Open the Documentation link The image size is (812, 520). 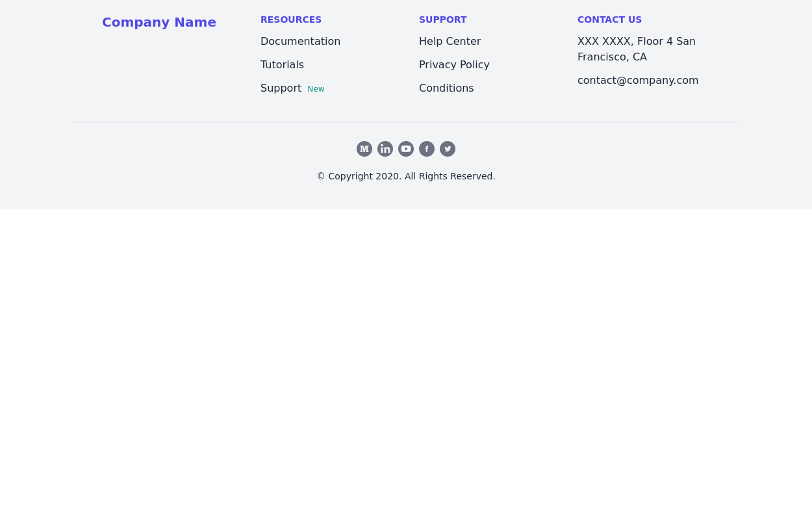click(x=300, y=42)
